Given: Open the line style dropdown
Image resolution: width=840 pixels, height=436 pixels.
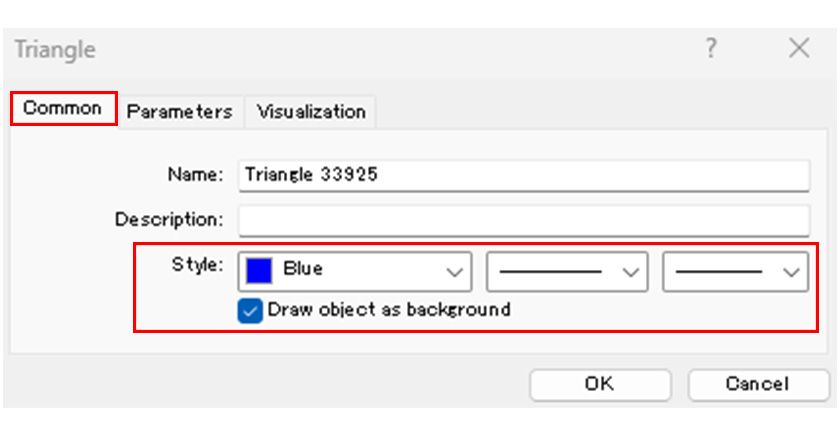Looking at the screenshot, I should pos(567,270).
